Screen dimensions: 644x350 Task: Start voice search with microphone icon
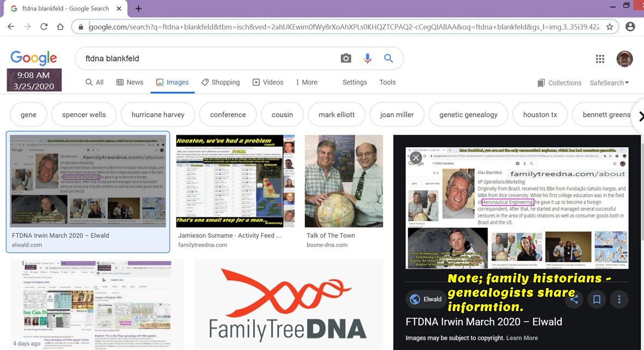[367, 58]
